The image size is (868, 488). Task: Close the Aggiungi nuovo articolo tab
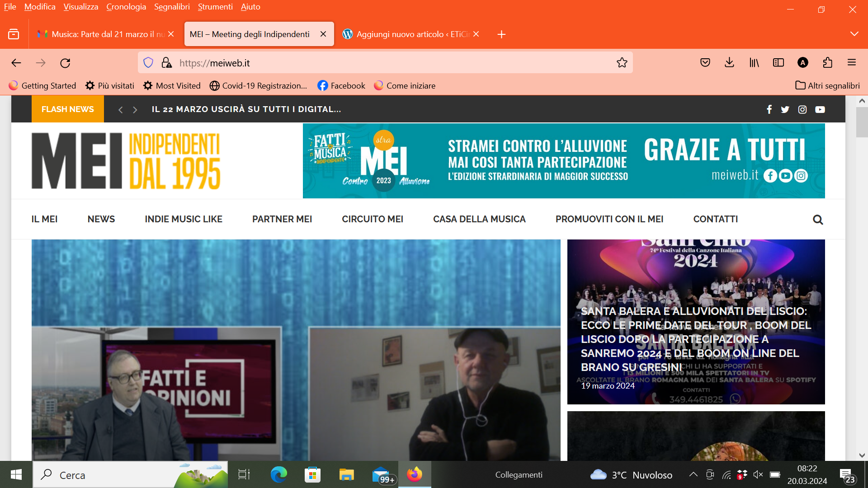tap(476, 34)
